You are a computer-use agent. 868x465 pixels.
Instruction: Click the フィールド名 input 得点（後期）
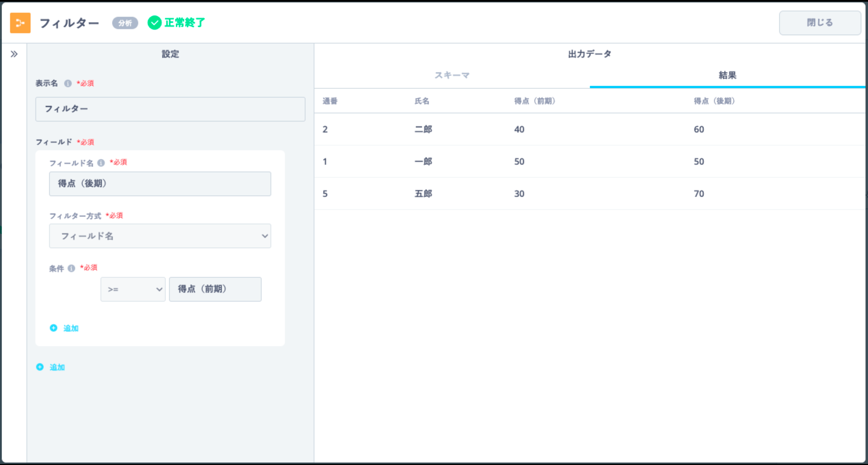click(160, 184)
